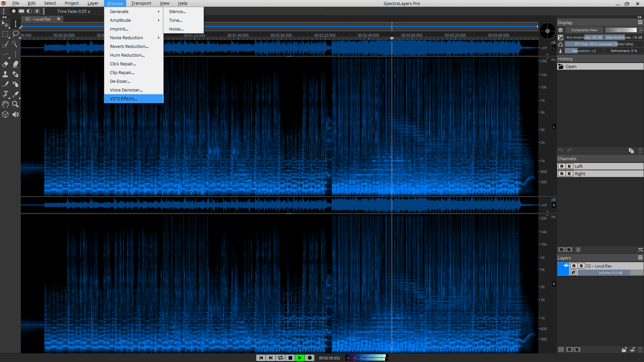Toggle loop playback in transport
The height and width of the screenshot is (362, 644).
(280, 358)
